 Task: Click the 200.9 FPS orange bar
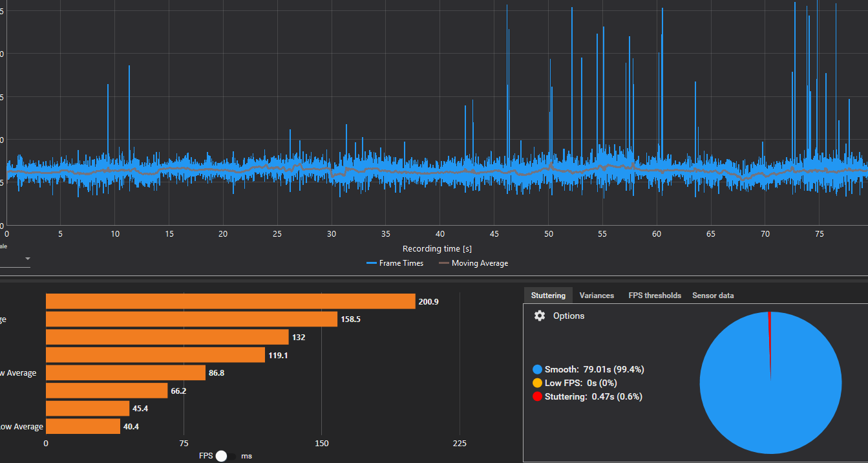pyautogui.click(x=230, y=301)
